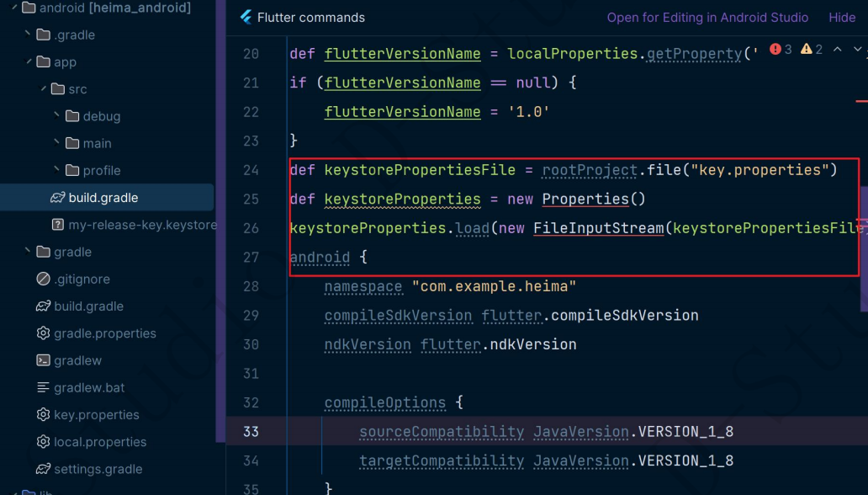
Task: Click the "com.example.heima" namespace string
Action: (494, 286)
